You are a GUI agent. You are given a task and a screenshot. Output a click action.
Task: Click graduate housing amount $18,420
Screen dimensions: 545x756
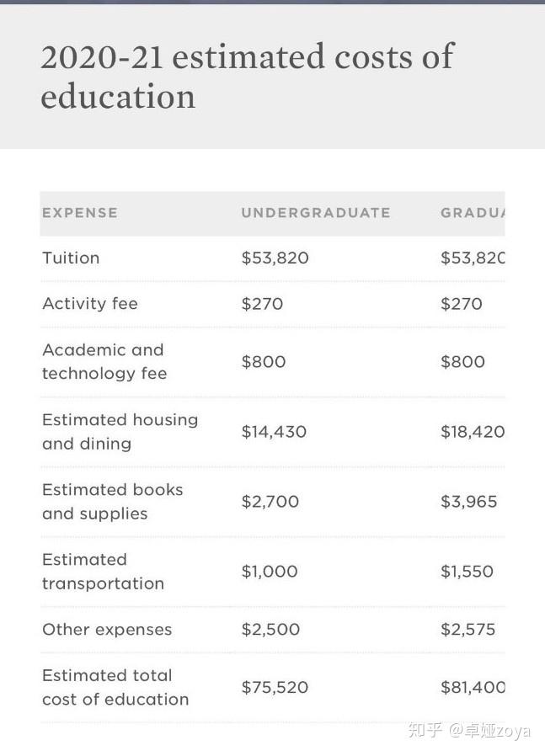[473, 432]
